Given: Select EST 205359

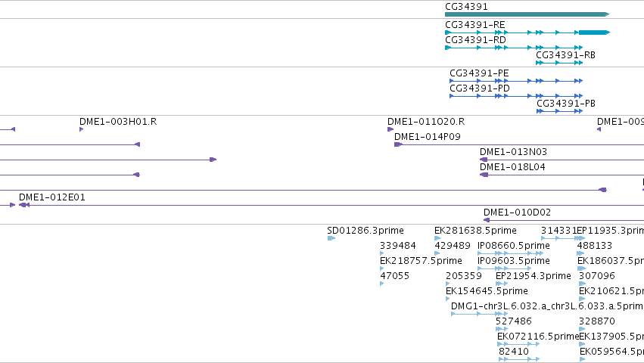Looking at the screenshot, I should point(448,284).
